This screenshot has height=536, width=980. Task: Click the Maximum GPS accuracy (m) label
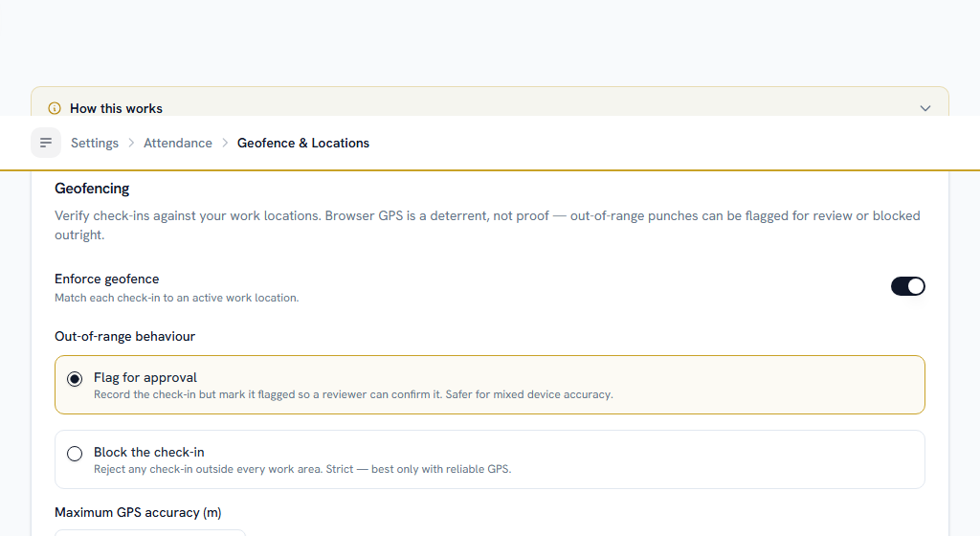tap(138, 513)
